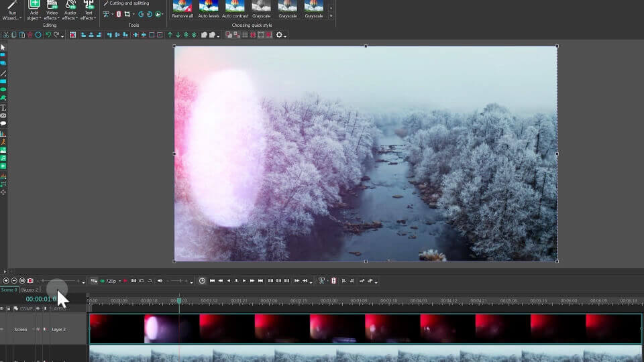Click the Cut scissors icon
644x362 pixels.
tap(6, 35)
